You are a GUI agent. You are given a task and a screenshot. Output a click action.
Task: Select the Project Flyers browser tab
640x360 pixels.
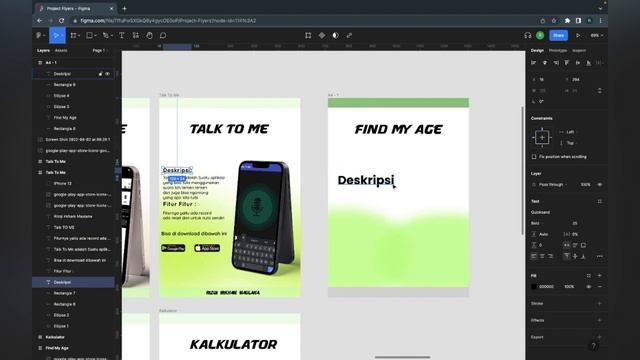pos(76,8)
